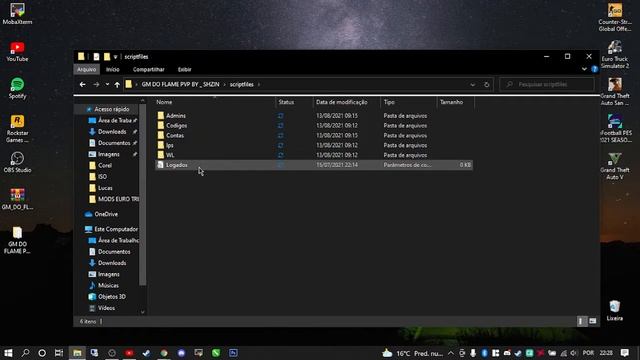The height and width of the screenshot is (360, 640).
Task: Select the Logados file
Action: [x=314, y=165]
